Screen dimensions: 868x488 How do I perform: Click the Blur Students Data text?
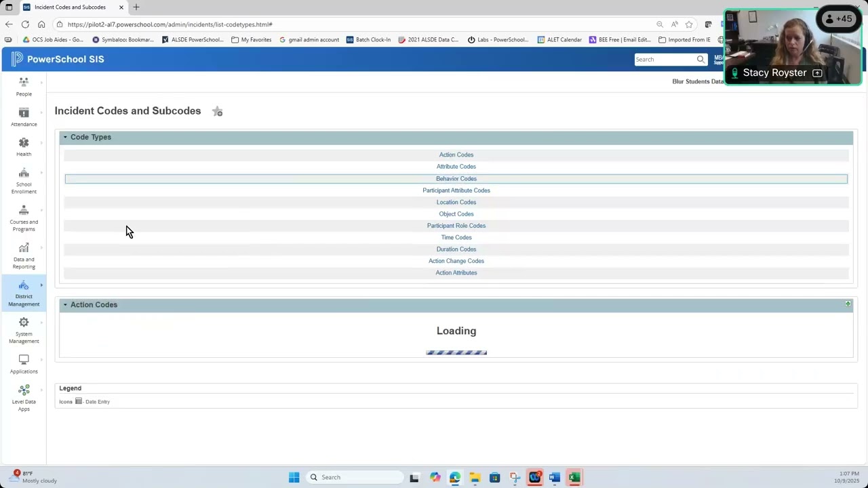pos(698,81)
